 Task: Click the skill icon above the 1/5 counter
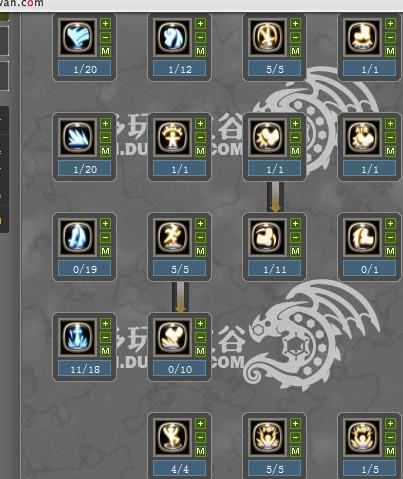pyautogui.click(x=362, y=437)
